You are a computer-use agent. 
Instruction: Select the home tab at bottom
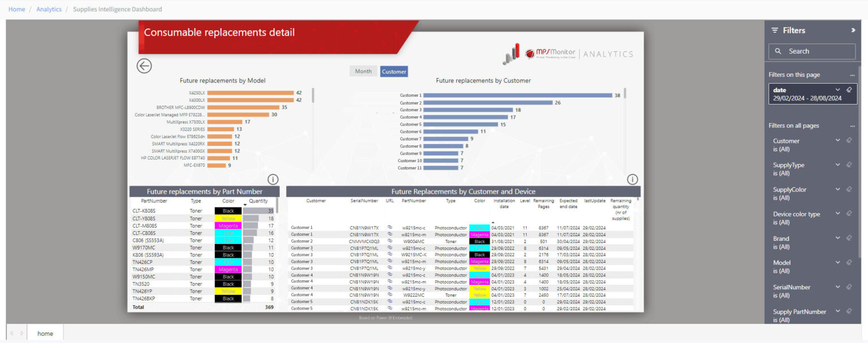pos(45,333)
